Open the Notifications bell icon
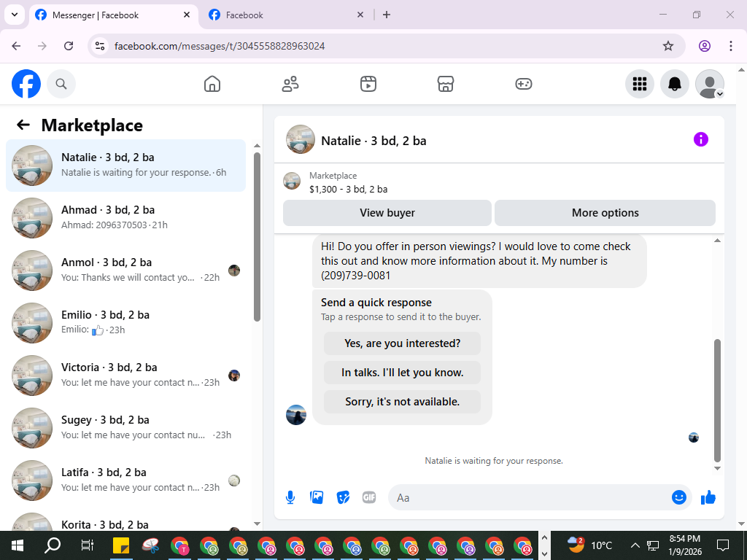The image size is (747, 560). pyautogui.click(x=674, y=84)
